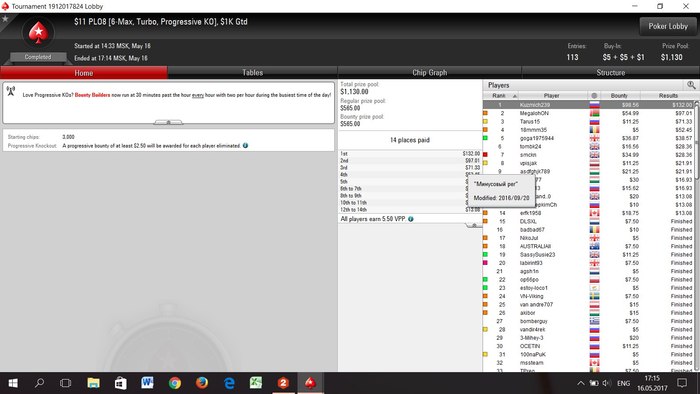
Task: Click the player search magnifier icon
Action: (x=691, y=85)
